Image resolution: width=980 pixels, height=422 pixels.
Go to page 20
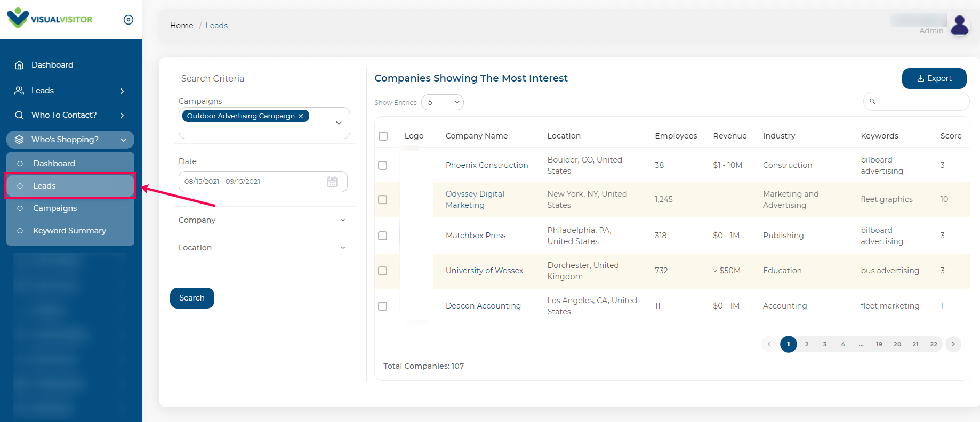[x=897, y=344]
